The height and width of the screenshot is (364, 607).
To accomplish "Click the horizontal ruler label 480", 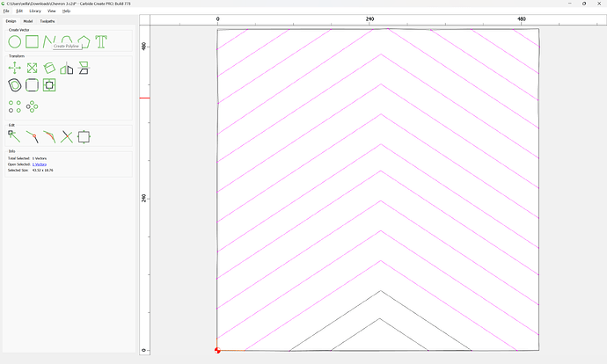I will pos(522,19).
